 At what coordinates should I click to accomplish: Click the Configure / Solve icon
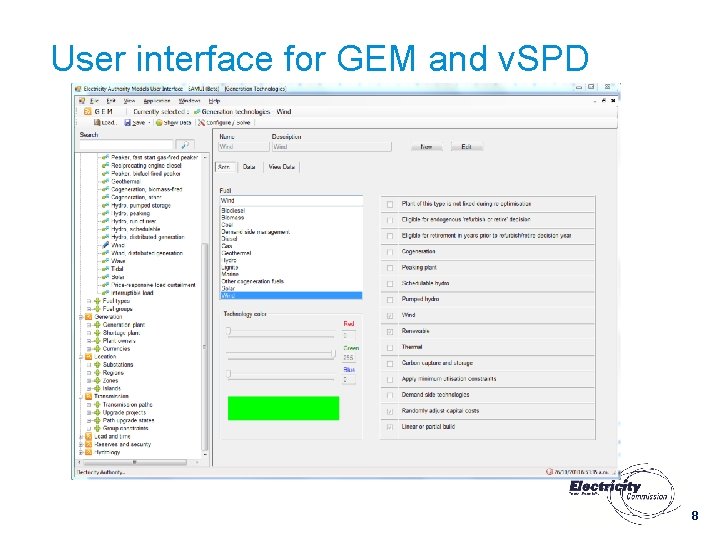(201, 123)
